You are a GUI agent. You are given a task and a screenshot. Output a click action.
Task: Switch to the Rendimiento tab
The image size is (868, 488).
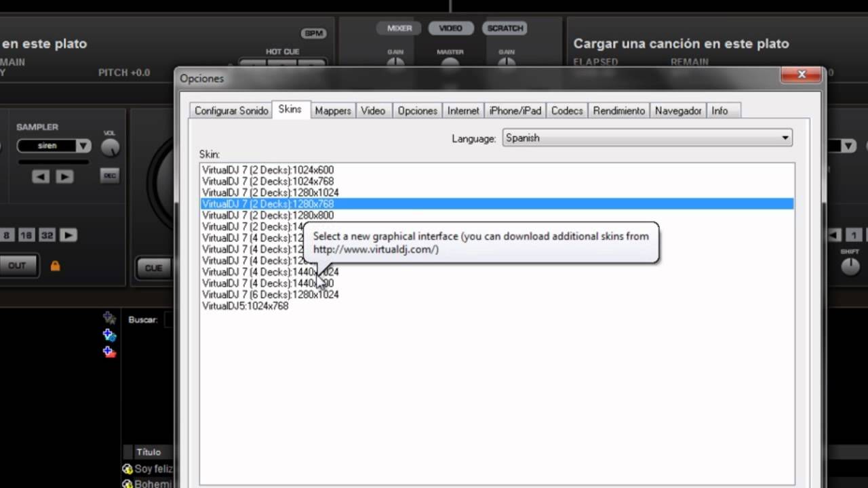(x=618, y=110)
